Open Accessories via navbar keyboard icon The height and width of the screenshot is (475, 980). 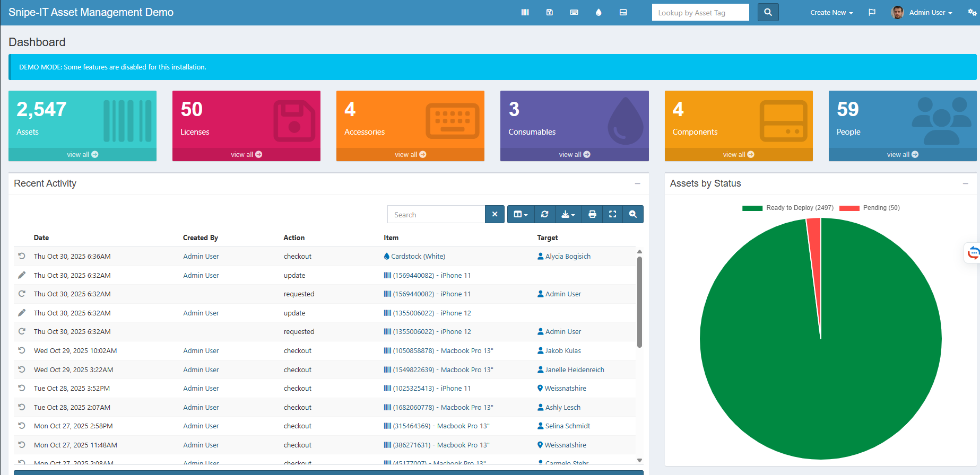574,12
